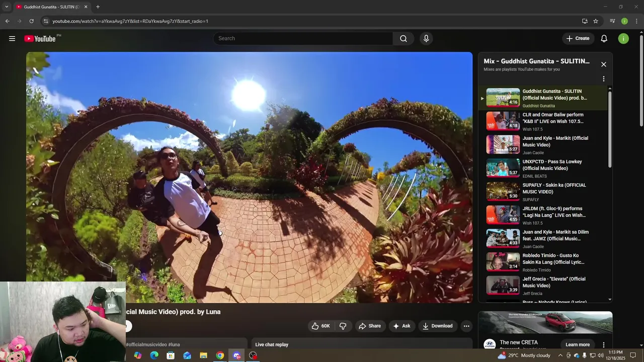Play CLR and Omar Baliw K&B II
644x362 pixels.
[x=543, y=122]
